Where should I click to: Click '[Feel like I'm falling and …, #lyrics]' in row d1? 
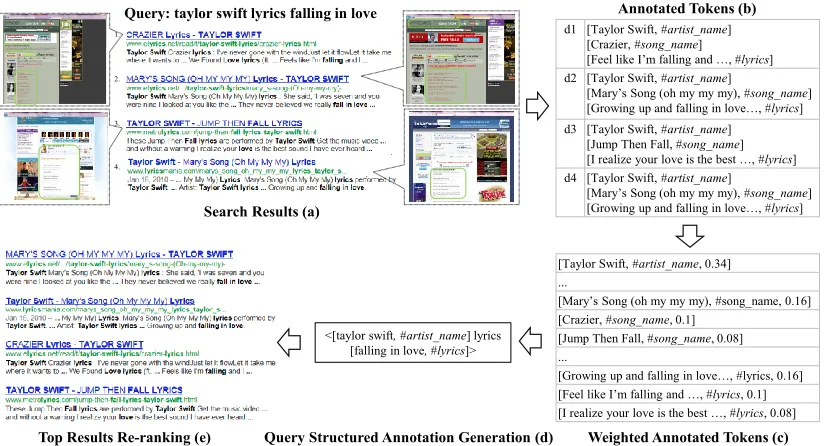click(x=680, y=60)
